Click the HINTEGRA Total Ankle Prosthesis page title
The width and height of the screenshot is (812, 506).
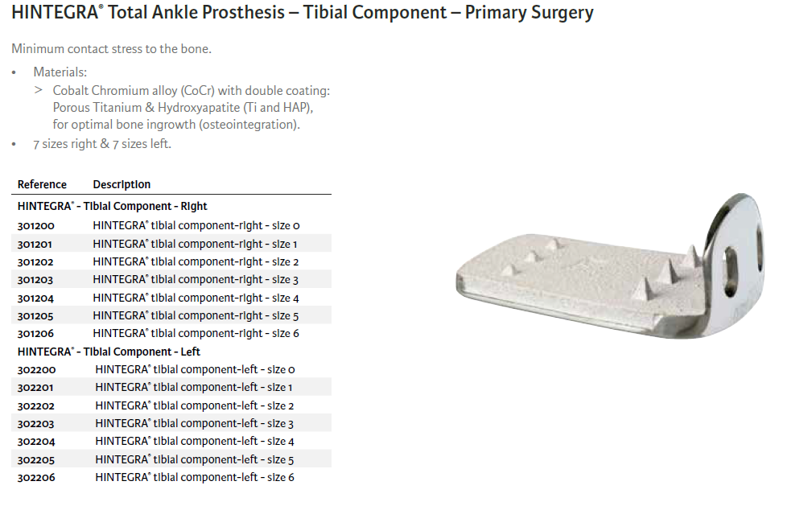coord(302,13)
